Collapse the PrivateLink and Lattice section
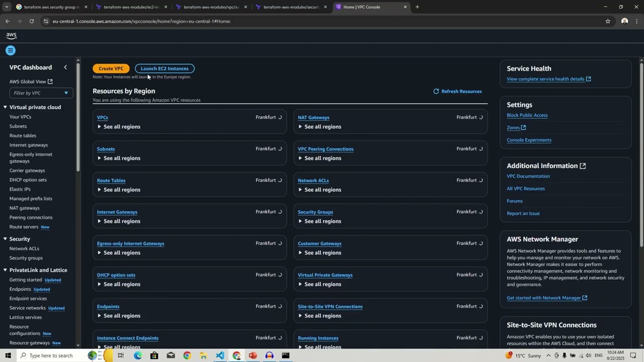Viewport: 644px width, 362px height. tap(5, 270)
